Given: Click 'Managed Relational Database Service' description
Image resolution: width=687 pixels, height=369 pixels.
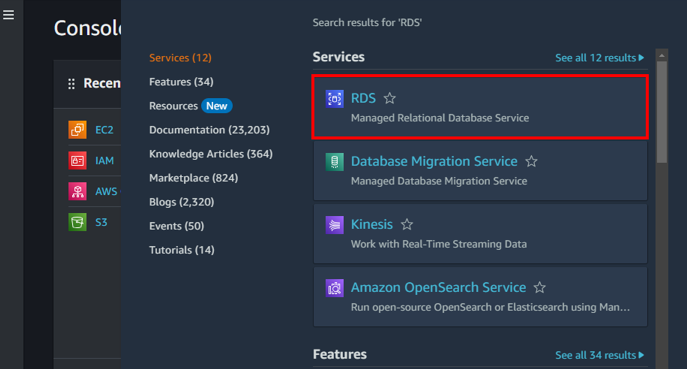Looking at the screenshot, I should (440, 118).
